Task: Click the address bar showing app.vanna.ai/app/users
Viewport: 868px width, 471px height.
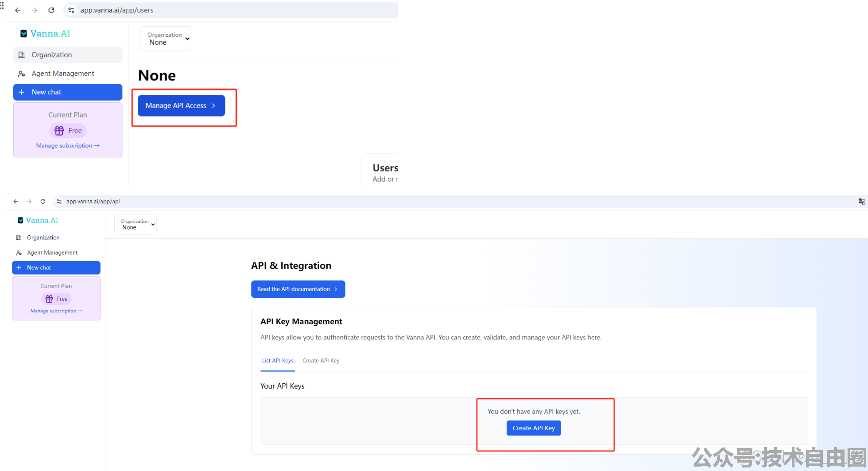Action: click(230, 10)
